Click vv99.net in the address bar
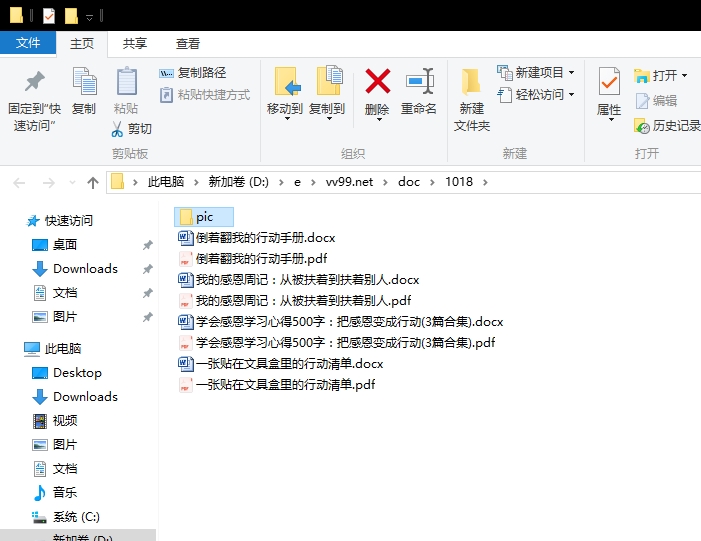 point(349,182)
